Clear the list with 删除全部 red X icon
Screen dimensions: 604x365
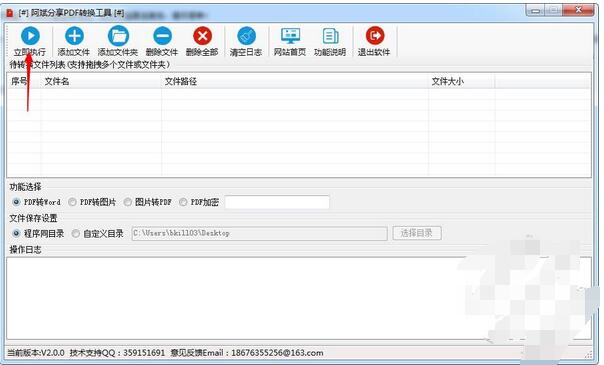[202, 36]
